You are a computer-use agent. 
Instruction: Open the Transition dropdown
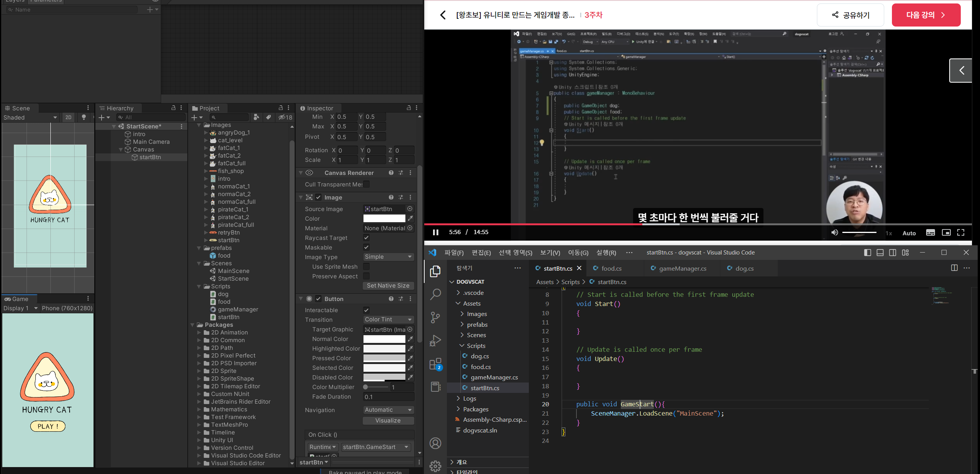pyautogui.click(x=388, y=319)
